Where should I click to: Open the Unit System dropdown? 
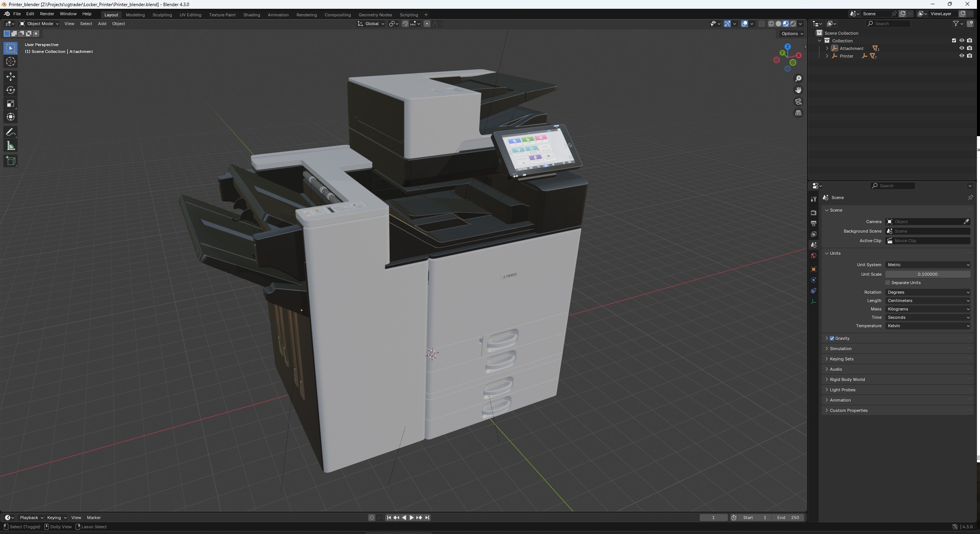[x=927, y=265]
